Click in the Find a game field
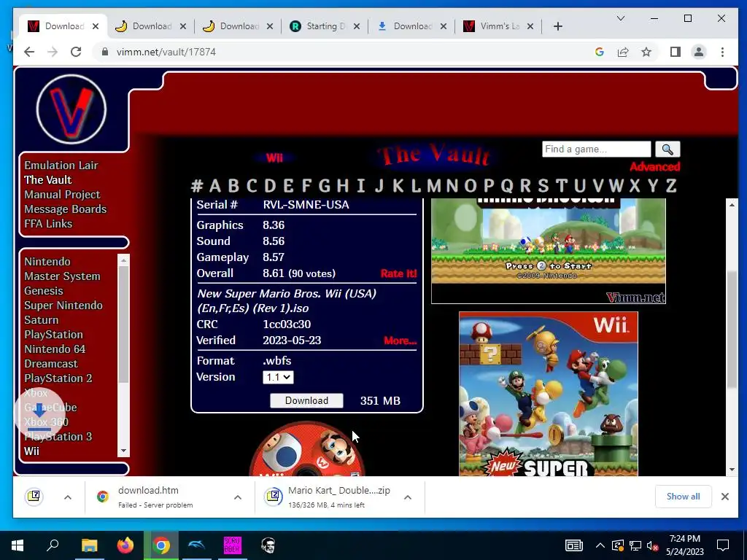 596,149
